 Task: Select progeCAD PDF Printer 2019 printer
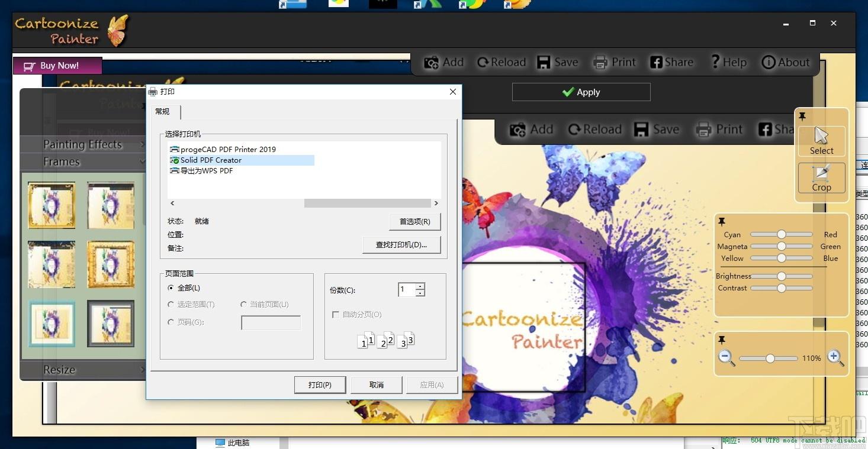223,150
